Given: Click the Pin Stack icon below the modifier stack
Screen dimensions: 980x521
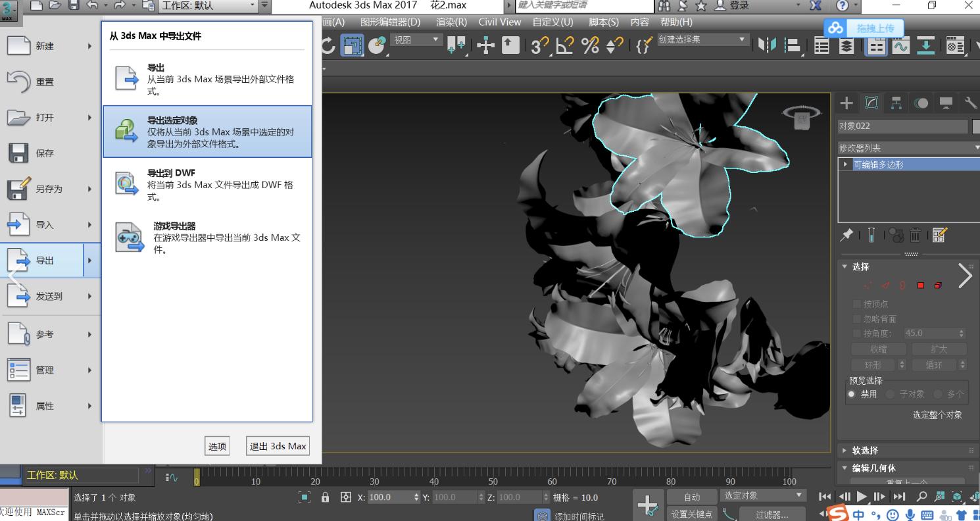Looking at the screenshot, I should tap(846, 235).
